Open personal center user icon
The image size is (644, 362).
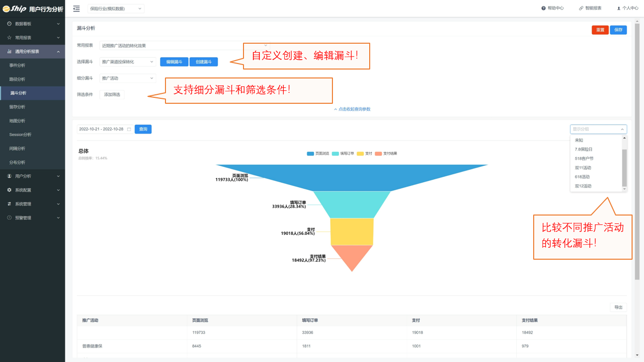click(x=619, y=8)
